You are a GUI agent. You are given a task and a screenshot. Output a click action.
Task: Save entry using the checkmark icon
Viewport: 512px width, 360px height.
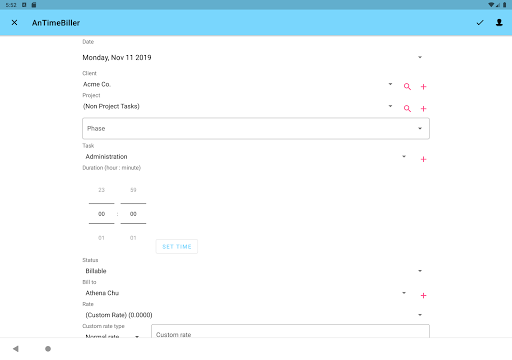[x=480, y=23]
